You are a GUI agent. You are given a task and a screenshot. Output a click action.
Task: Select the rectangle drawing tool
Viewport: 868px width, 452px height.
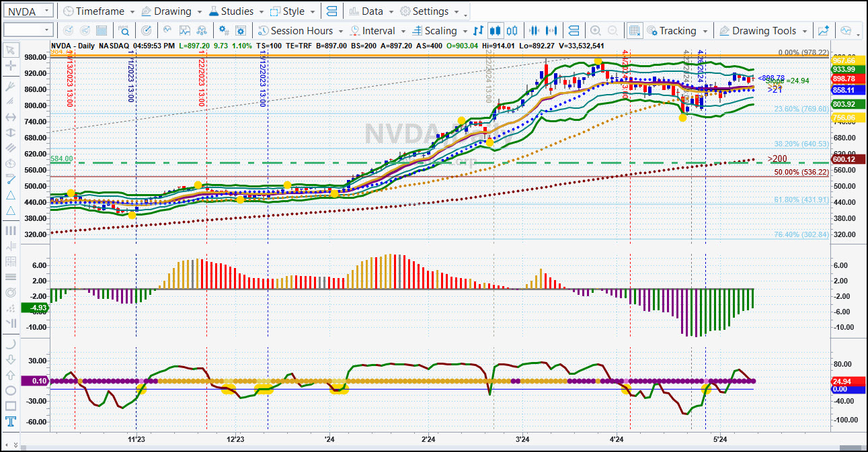click(11, 406)
